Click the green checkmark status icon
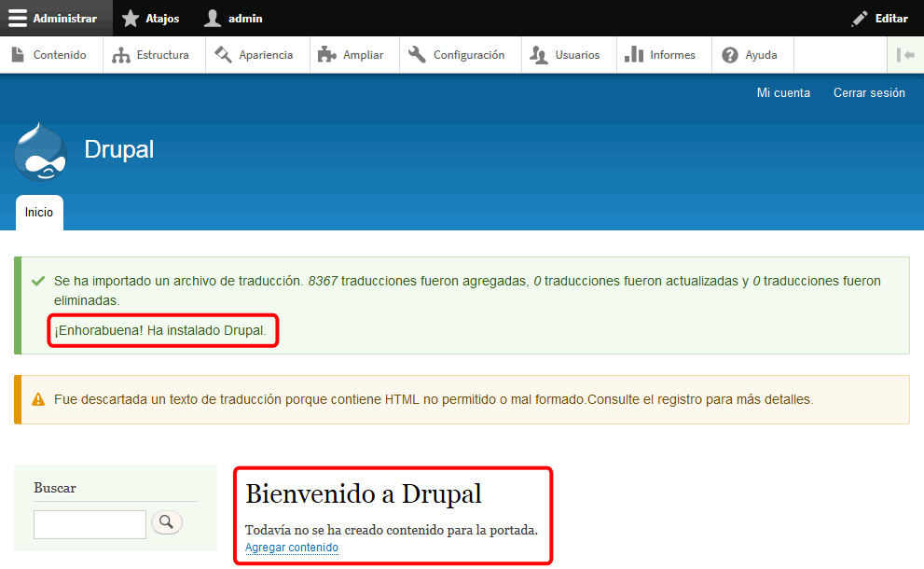The height and width of the screenshot is (569, 924). click(x=38, y=282)
